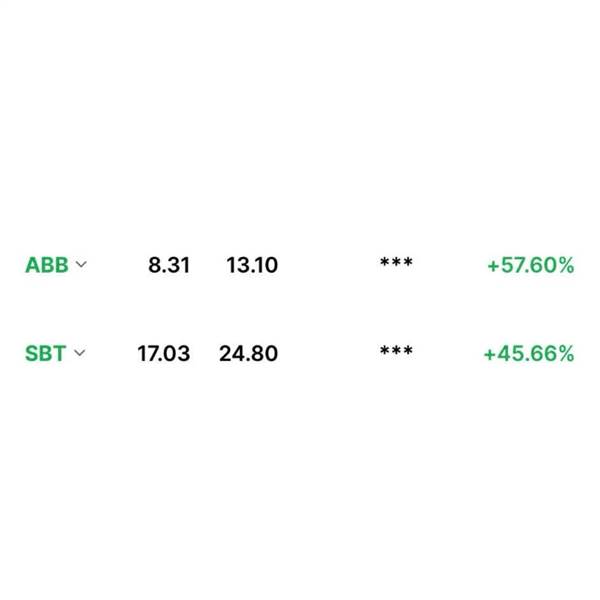The height and width of the screenshot is (600, 600).
Task: Click the middle asterisk in SBT row
Action: tap(396, 350)
